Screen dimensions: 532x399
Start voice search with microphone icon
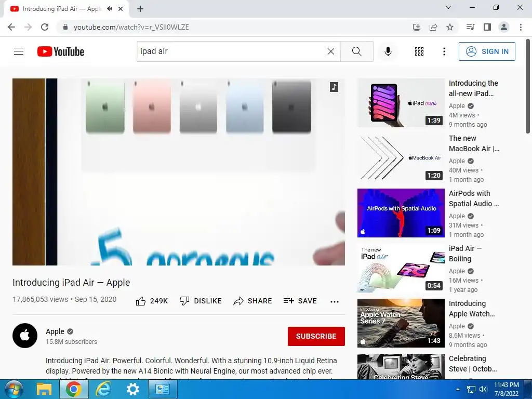(388, 51)
